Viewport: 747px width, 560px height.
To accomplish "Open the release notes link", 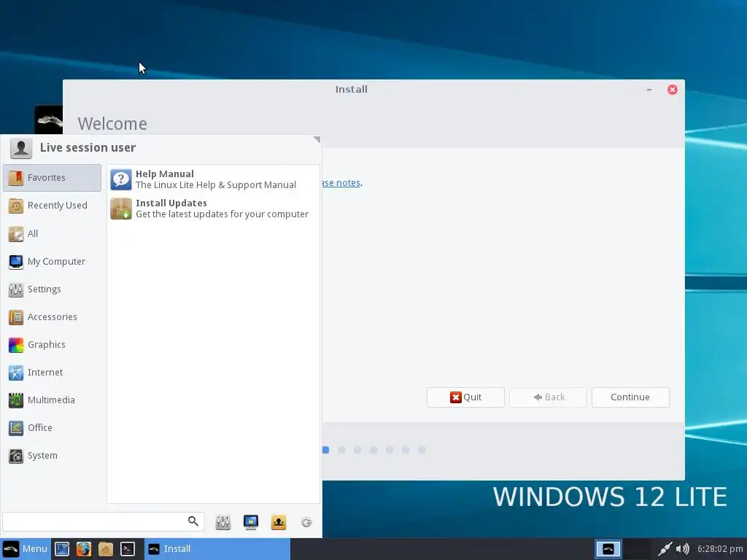I will pos(341,183).
